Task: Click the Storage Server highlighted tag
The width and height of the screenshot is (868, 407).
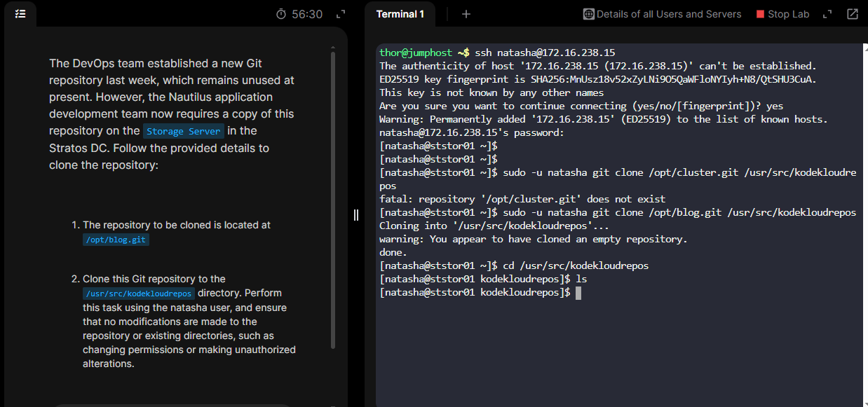Action: [x=184, y=131]
